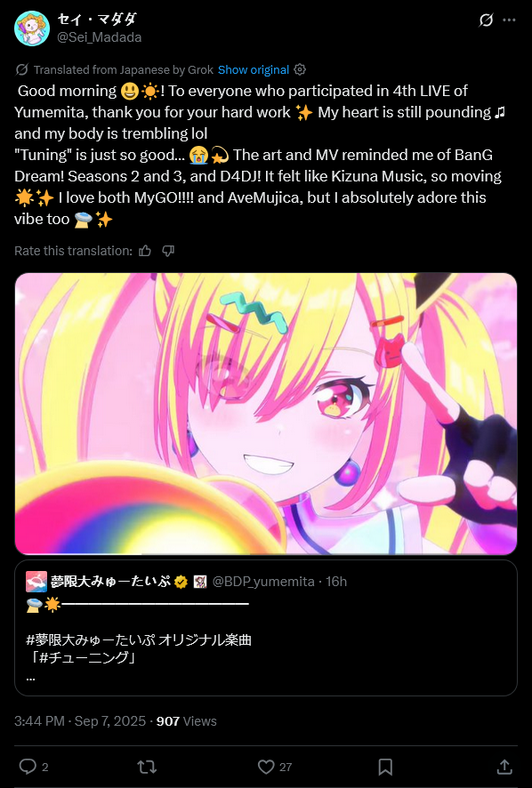
Task: Click Show original translation link
Action: 254,70
